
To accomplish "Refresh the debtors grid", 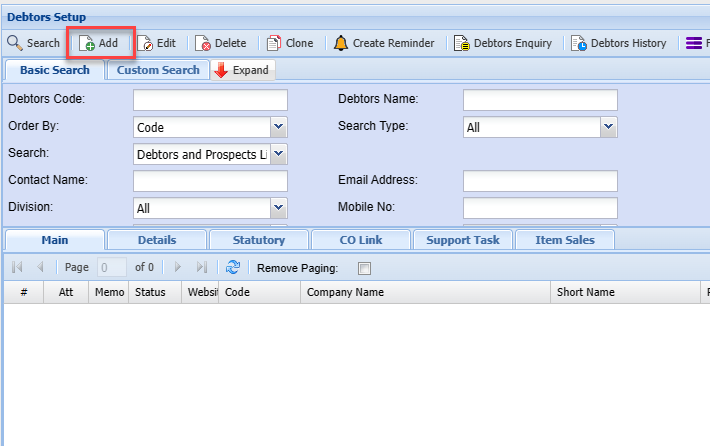I will 233,267.
